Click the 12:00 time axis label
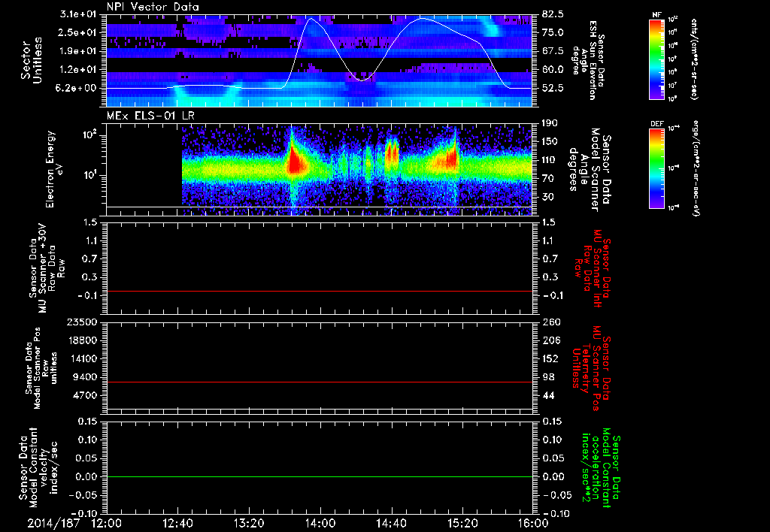Viewport: 770px width, 532px height. pyautogui.click(x=107, y=523)
